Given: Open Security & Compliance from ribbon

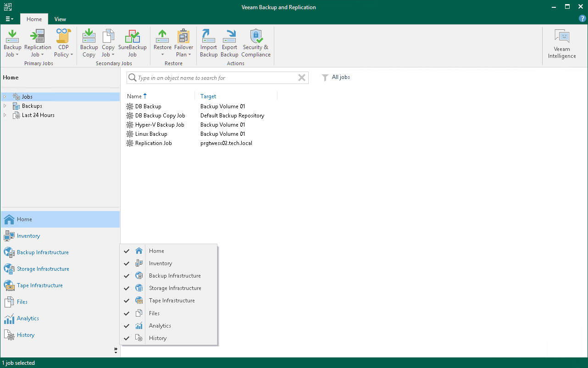Looking at the screenshot, I should (x=256, y=43).
